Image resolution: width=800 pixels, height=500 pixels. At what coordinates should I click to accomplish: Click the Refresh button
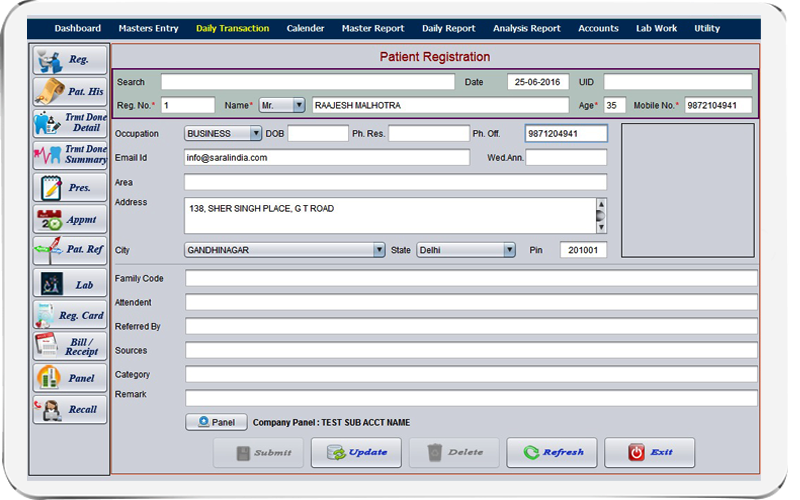[552, 453]
